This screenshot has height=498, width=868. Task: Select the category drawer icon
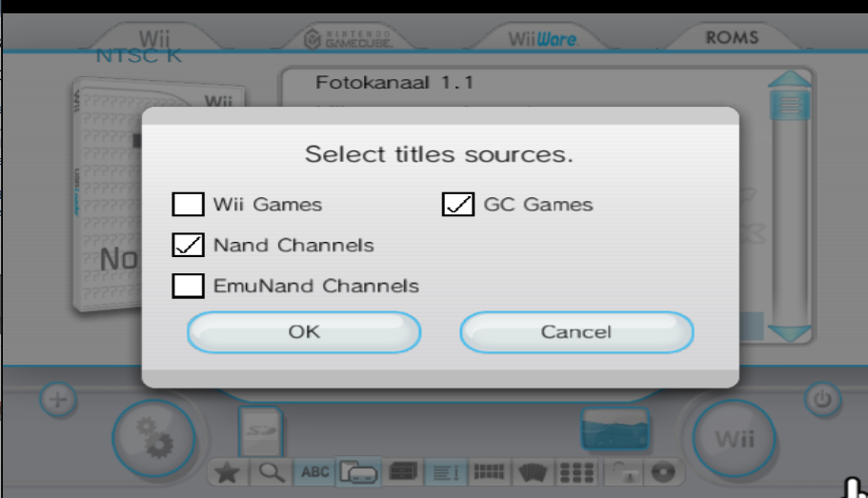(403, 472)
